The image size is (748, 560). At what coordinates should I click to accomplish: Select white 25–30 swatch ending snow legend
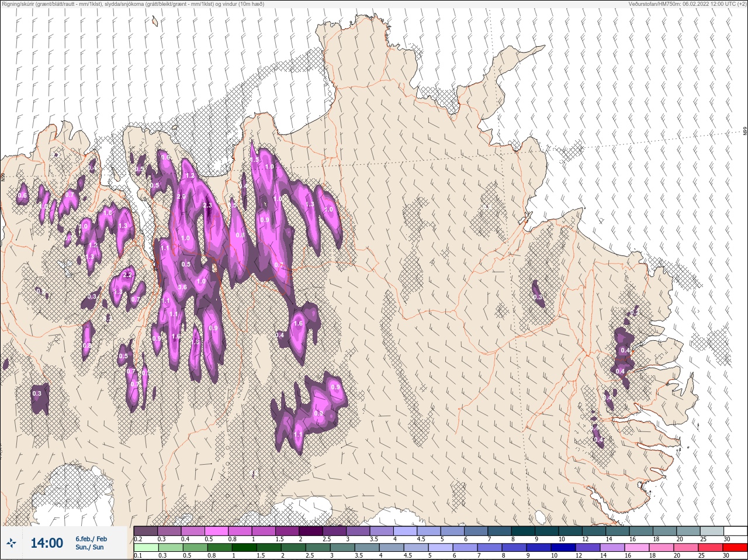tap(737, 531)
